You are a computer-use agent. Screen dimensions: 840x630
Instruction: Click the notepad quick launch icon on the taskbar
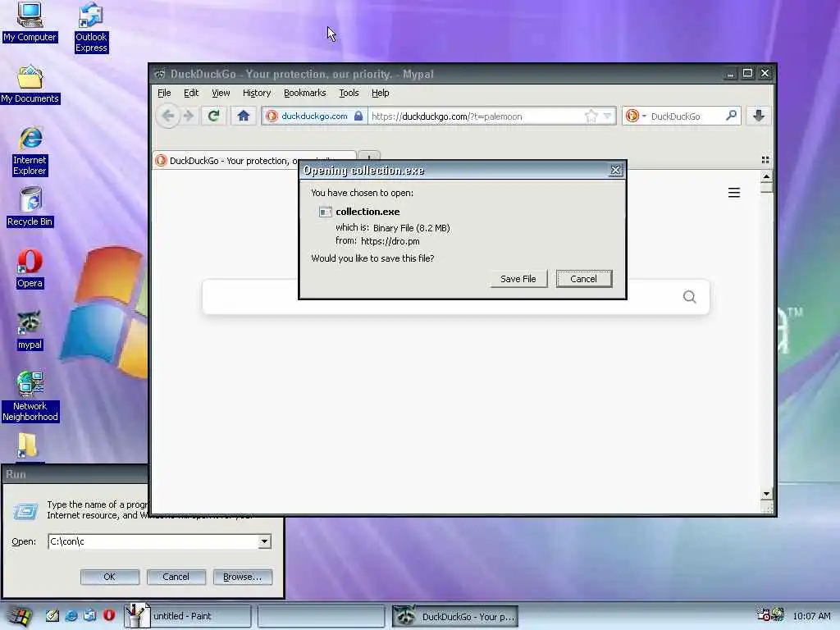[x=52, y=615]
